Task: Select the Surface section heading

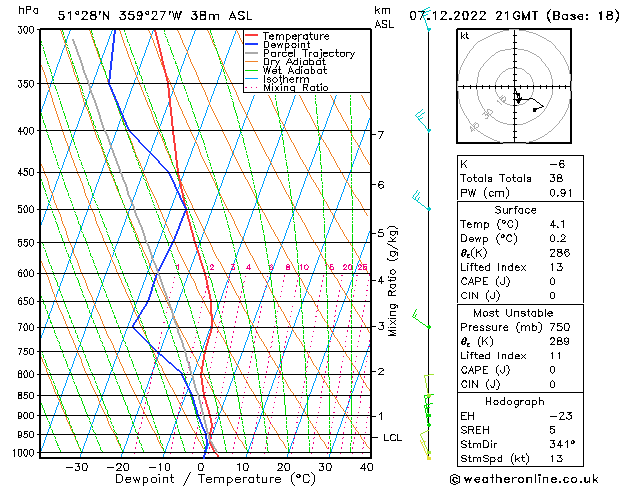Action: [515, 210]
